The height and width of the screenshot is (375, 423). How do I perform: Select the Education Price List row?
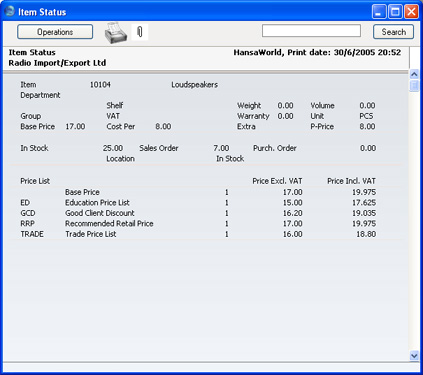pos(198,203)
